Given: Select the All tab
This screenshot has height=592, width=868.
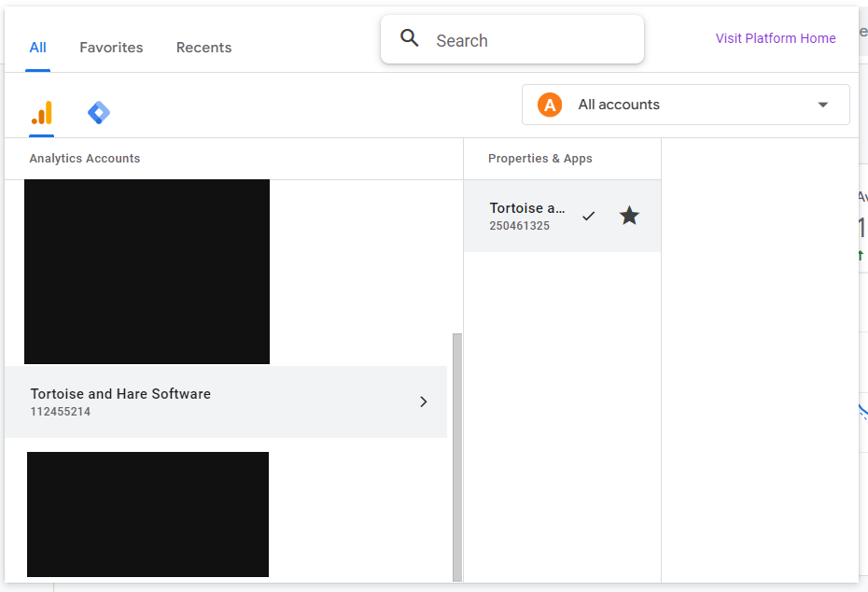Looking at the screenshot, I should (x=37, y=48).
